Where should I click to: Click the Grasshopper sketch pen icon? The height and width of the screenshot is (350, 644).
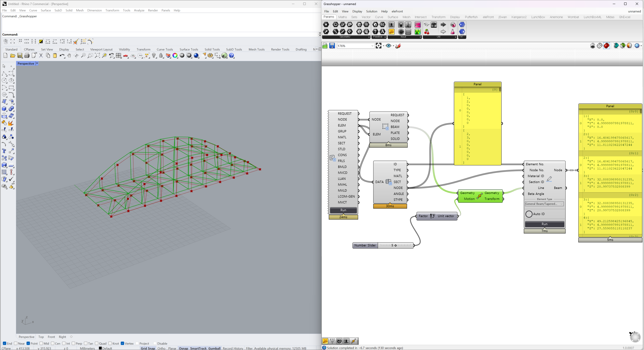[398, 46]
